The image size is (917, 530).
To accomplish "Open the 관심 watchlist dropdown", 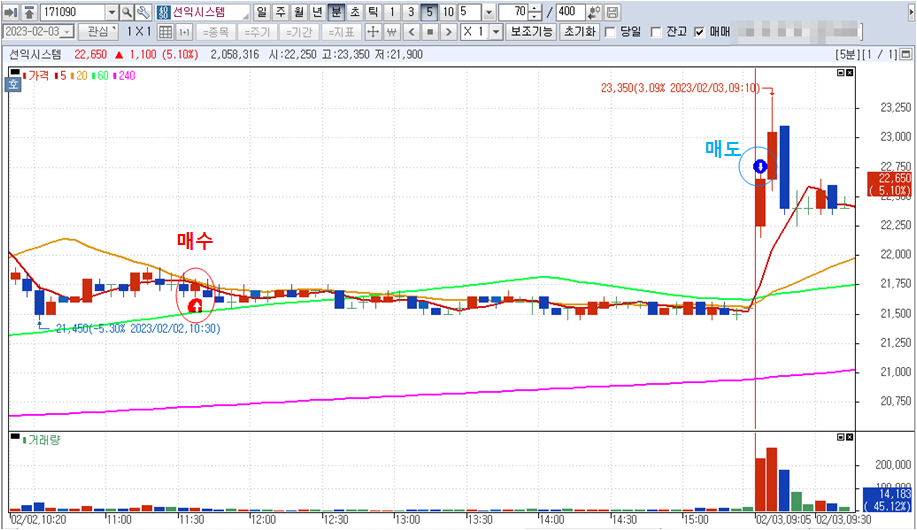I will tap(98, 32).
